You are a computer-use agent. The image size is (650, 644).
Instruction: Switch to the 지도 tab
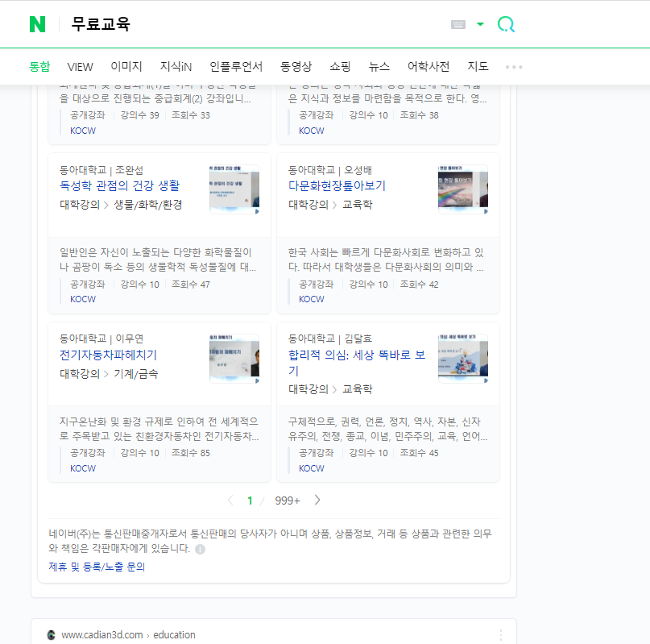(x=478, y=66)
